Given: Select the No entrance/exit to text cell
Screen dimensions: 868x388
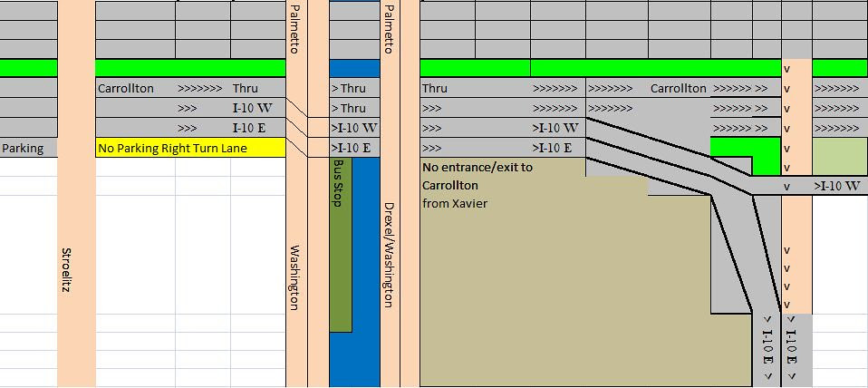Looking at the screenshot, I should coord(477,167).
